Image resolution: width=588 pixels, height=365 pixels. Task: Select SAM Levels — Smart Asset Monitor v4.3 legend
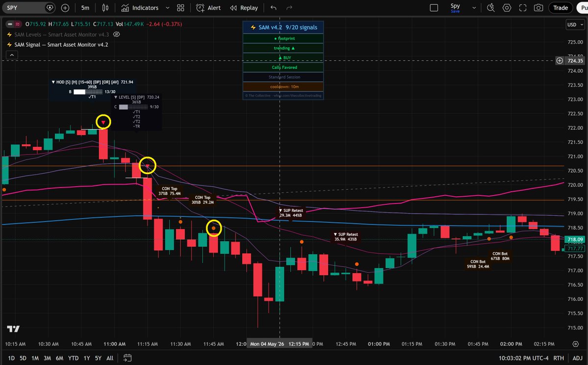coord(61,34)
